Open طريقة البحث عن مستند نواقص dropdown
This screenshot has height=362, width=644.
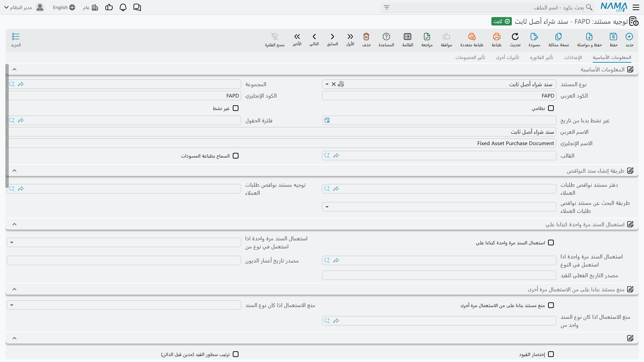click(x=327, y=207)
